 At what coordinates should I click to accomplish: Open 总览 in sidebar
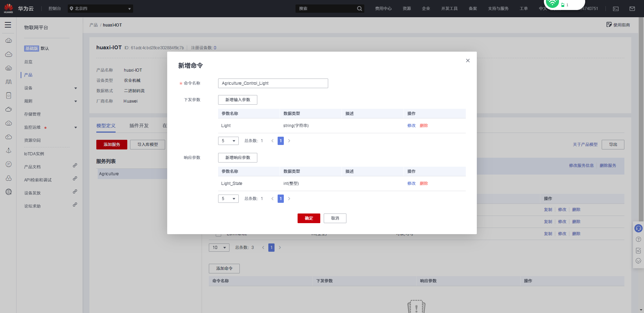(28, 62)
